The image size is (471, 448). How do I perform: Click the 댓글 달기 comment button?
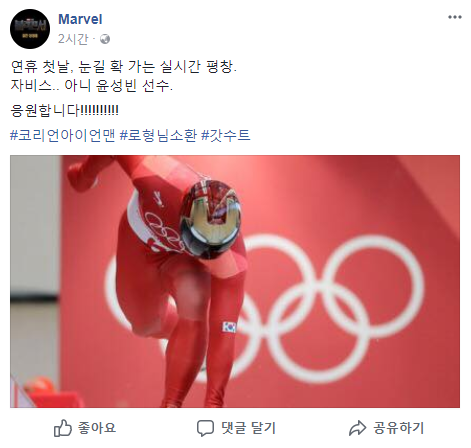coord(248,428)
